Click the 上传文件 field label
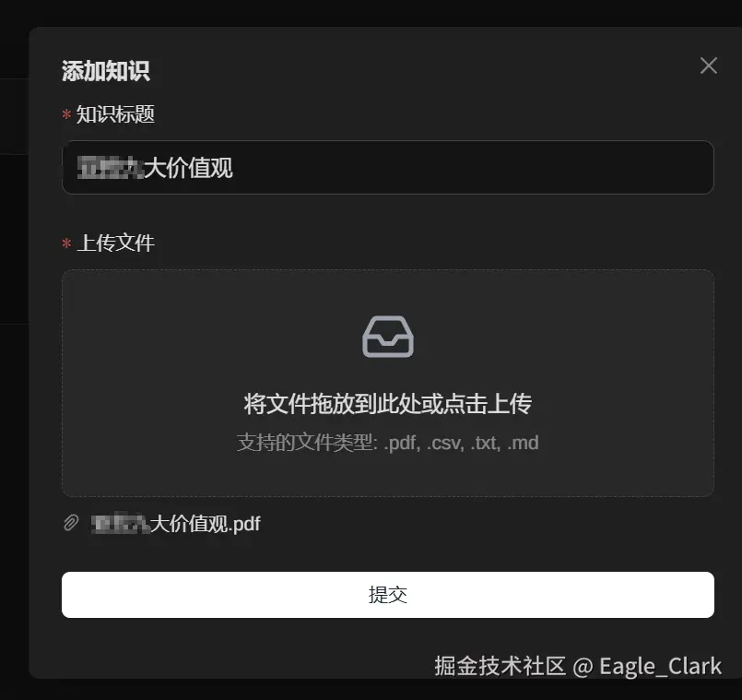The height and width of the screenshot is (700, 742). (x=115, y=243)
